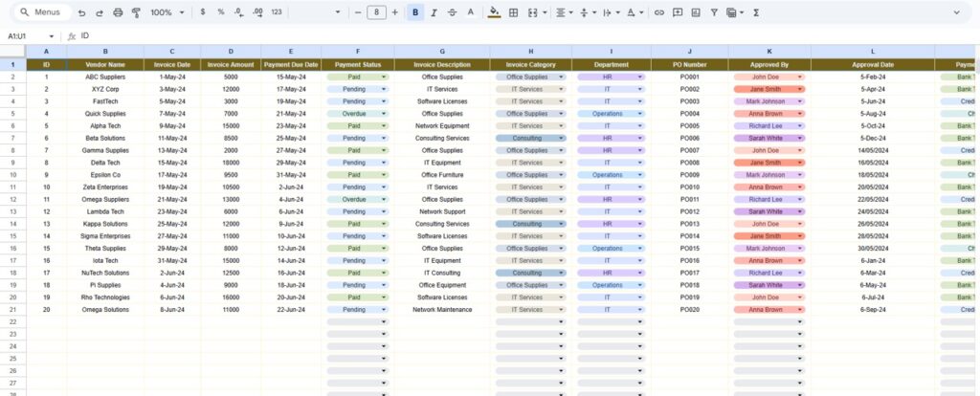
Task: Open horizontal align options
Action: point(563,12)
